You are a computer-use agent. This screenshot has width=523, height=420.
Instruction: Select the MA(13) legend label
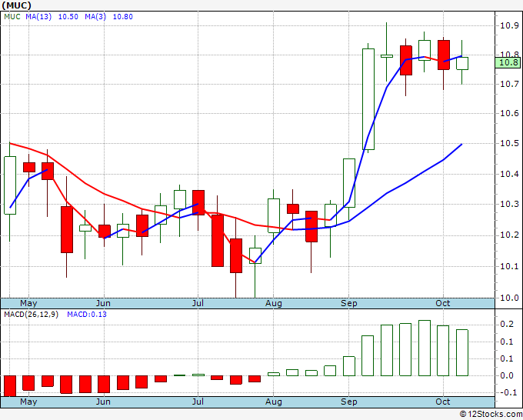click(38, 17)
